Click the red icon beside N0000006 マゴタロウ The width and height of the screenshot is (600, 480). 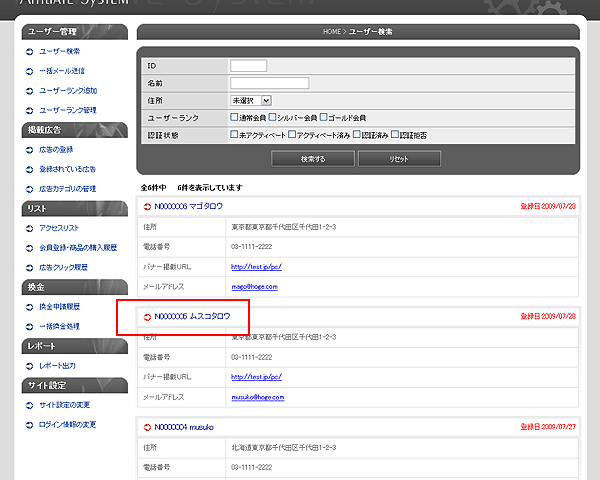tap(147, 206)
